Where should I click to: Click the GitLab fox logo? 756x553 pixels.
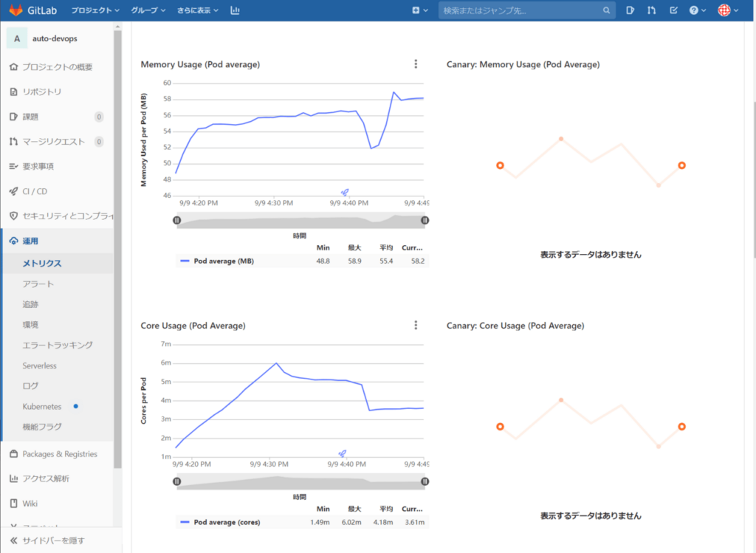click(x=16, y=10)
